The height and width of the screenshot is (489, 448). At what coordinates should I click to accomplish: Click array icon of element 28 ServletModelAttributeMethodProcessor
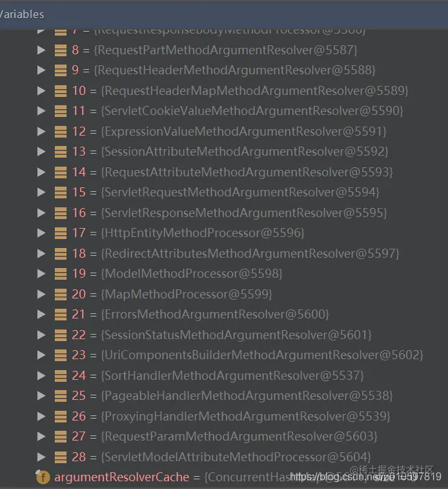pos(61,457)
